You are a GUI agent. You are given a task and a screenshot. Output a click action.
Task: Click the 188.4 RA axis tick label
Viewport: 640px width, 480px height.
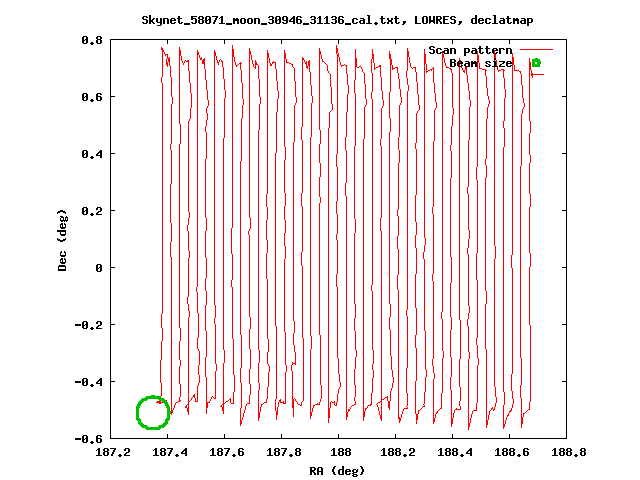[455, 452]
